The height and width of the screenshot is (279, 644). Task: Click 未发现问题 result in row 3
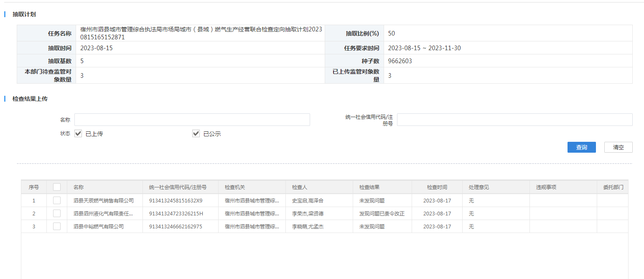pyautogui.click(x=372, y=227)
